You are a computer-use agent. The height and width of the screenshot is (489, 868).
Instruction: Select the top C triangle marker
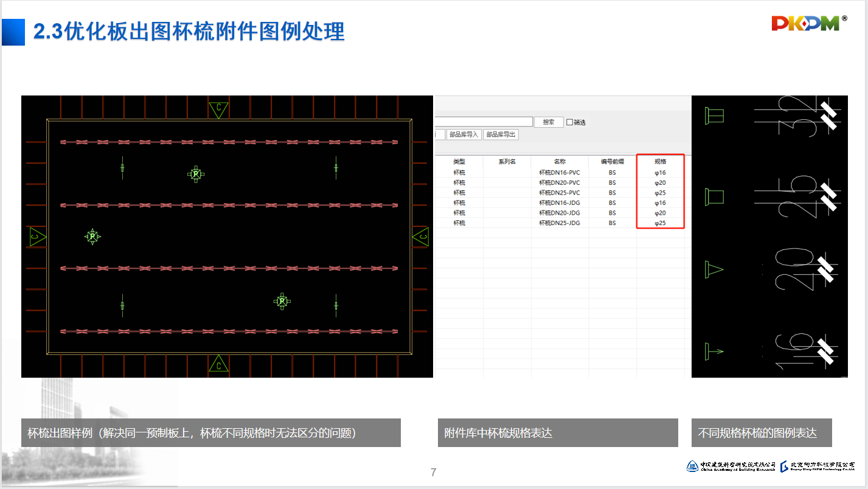coord(218,109)
